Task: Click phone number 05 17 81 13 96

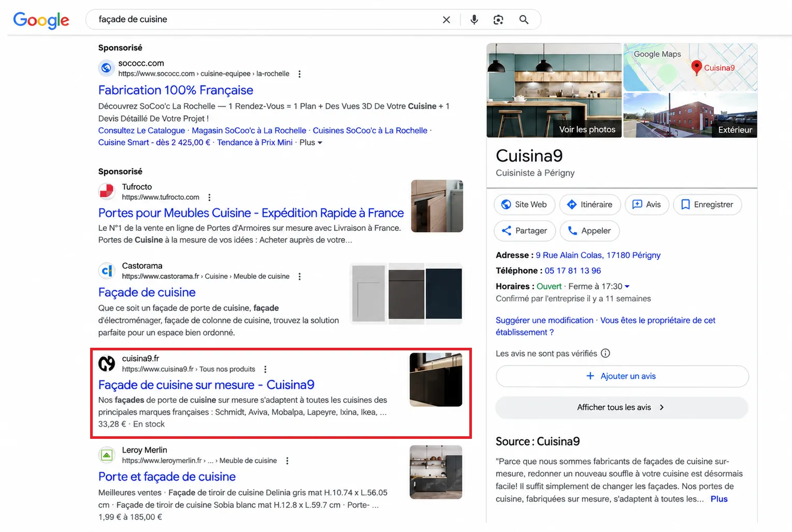Action: (x=573, y=271)
